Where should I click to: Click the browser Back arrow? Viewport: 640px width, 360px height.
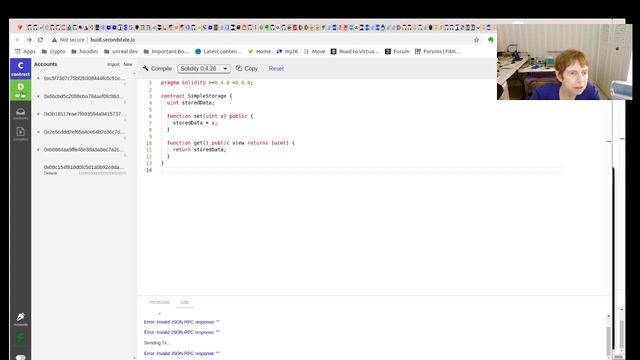point(18,40)
